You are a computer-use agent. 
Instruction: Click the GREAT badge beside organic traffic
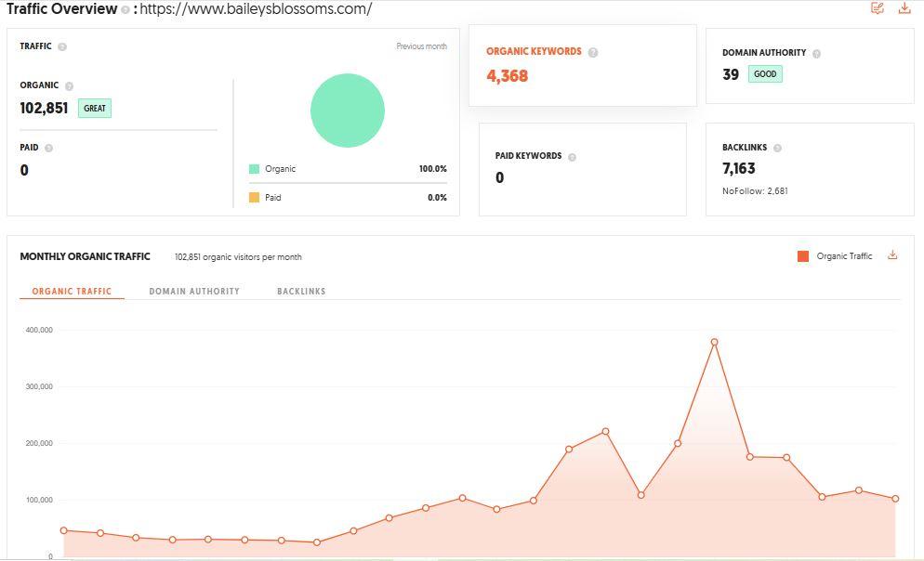coord(95,109)
